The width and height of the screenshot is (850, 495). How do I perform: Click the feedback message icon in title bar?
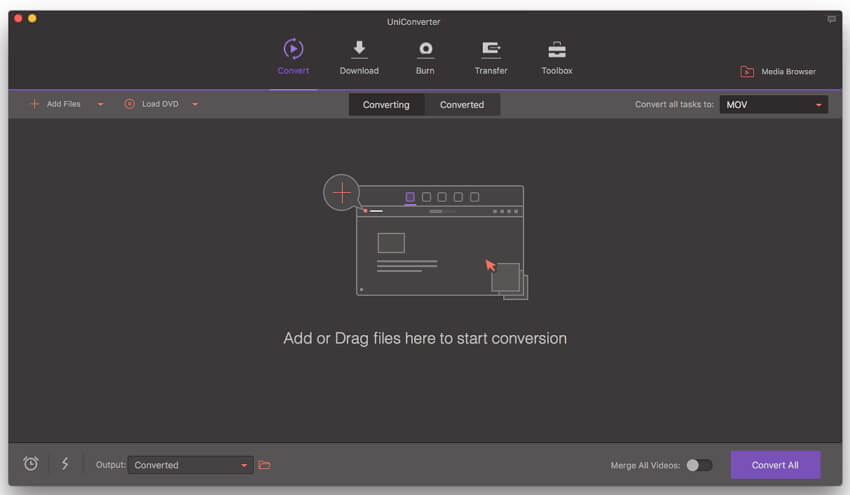[x=831, y=19]
